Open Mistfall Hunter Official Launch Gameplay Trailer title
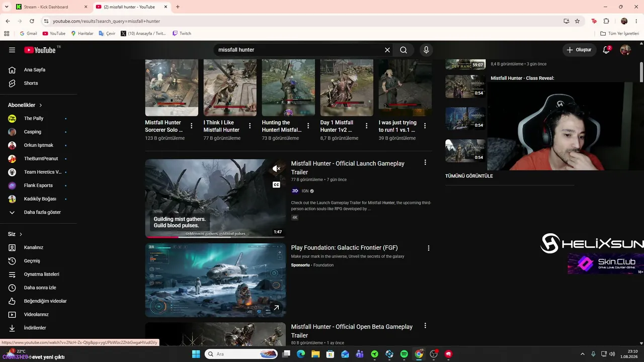 tap(348, 168)
